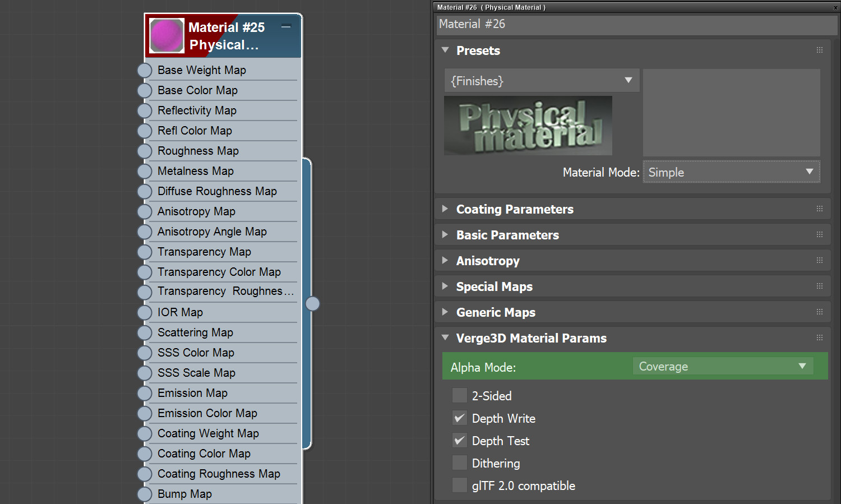Click the Presets rollout grip dots icon
This screenshot has width=841, height=504.
click(820, 50)
